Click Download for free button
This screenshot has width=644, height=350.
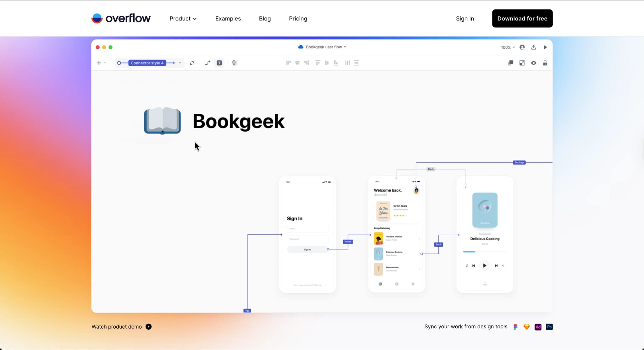click(x=522, y=19)
